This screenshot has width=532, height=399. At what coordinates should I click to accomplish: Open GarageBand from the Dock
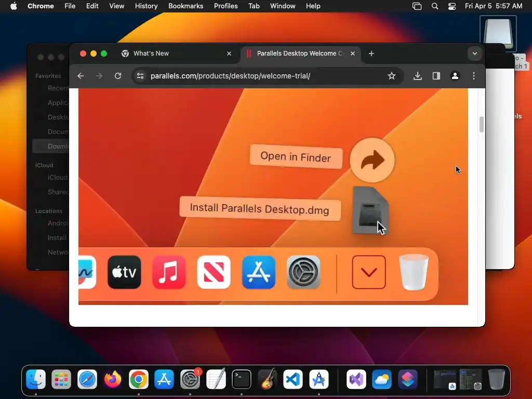[267, 379]
